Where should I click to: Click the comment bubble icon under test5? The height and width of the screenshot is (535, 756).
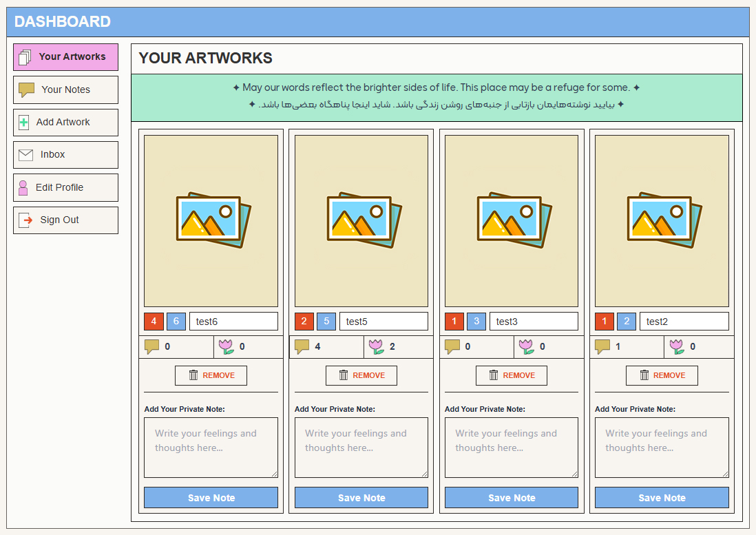[x=302, y=346]
